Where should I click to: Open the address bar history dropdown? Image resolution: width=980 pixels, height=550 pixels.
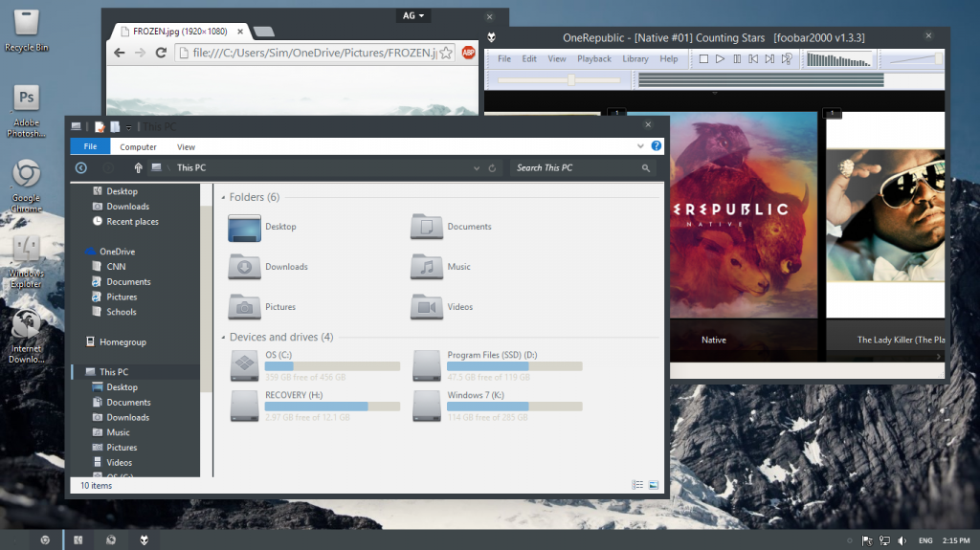point(476,168)
